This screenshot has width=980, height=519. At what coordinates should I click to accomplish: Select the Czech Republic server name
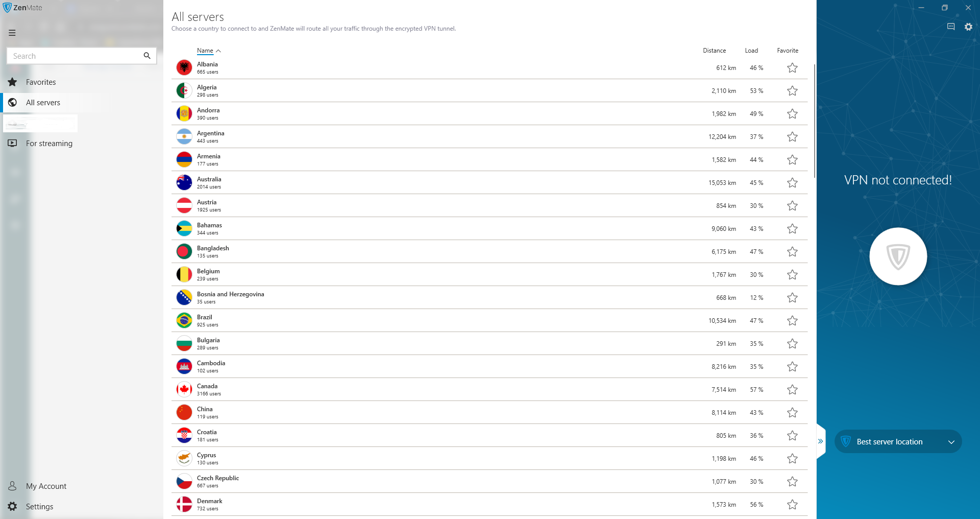click(x=218, y=478)
